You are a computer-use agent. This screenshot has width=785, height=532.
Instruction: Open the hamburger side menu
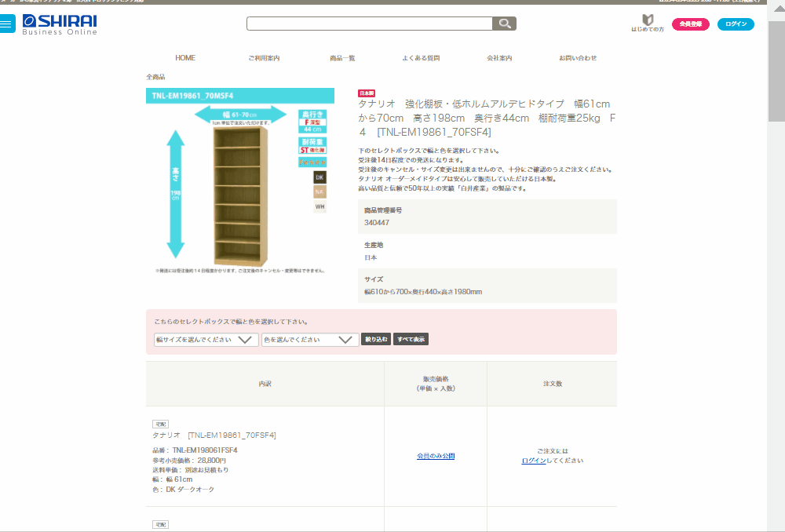[x=7, y=24]
